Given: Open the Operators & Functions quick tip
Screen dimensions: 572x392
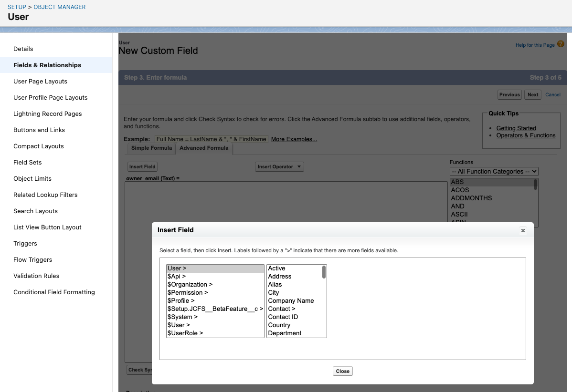Looking at the screenshot, I should pyautogui.click(x=526, y=135).
